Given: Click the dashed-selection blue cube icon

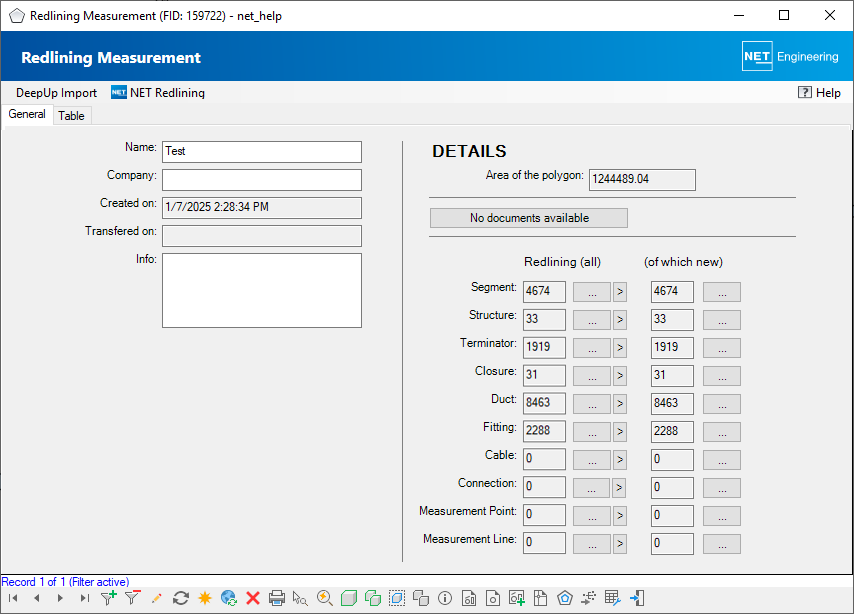Looking at the screenshot, I should tap(397, 598).
